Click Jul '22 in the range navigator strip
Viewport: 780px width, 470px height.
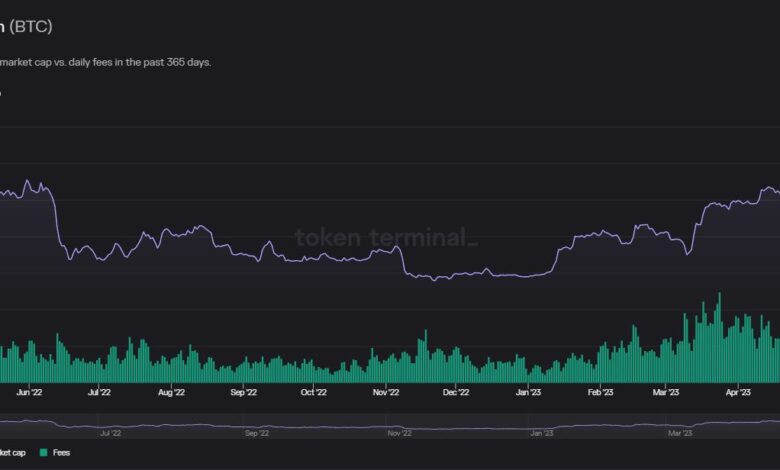111,433
